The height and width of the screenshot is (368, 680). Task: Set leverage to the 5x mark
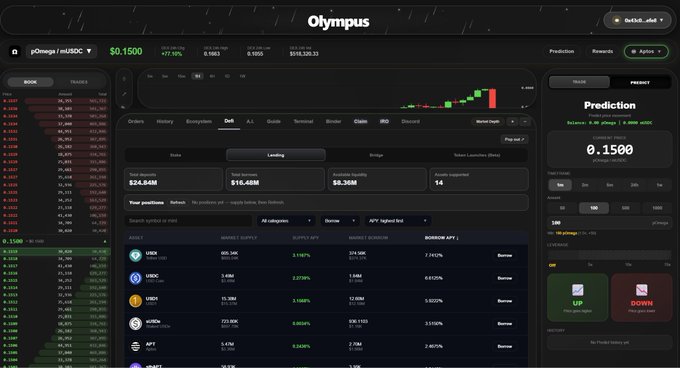pyautogui.click(x=590, y=265)
